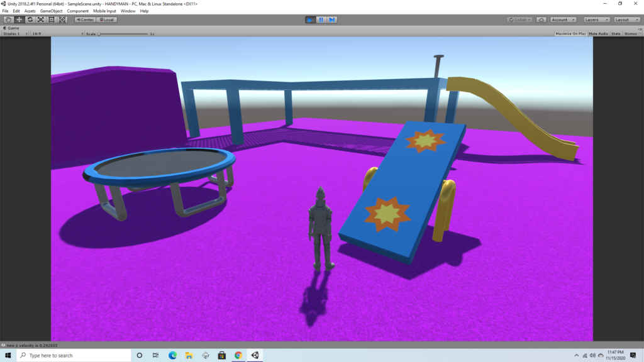Select the Move tool
644x362 pixels.
click(x=19, y=19)
